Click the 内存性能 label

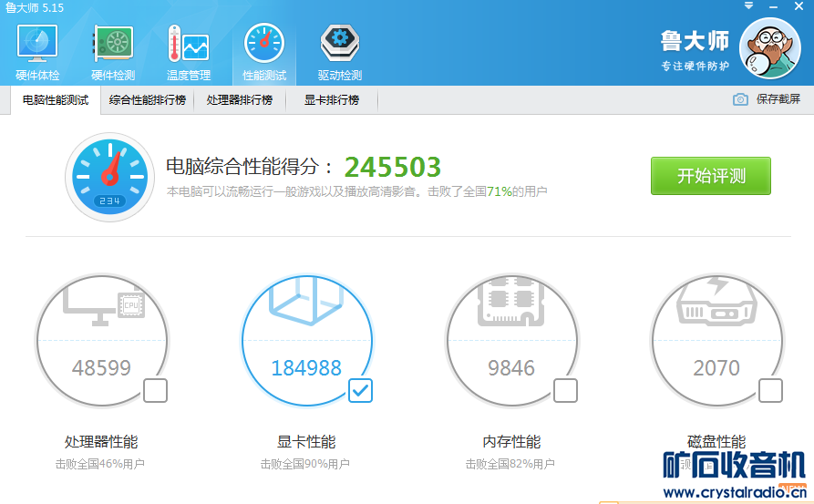[x=511, y=442]
